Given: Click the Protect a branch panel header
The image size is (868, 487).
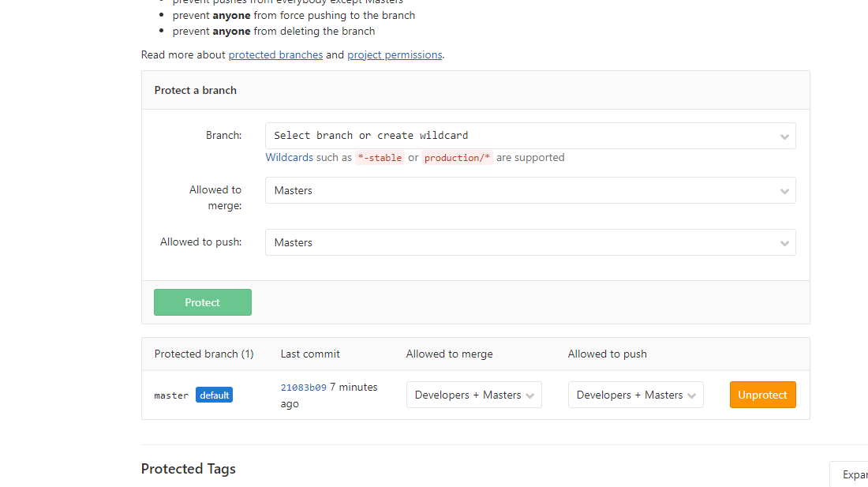Looking at the screenshot, I should tap(196, 90).
